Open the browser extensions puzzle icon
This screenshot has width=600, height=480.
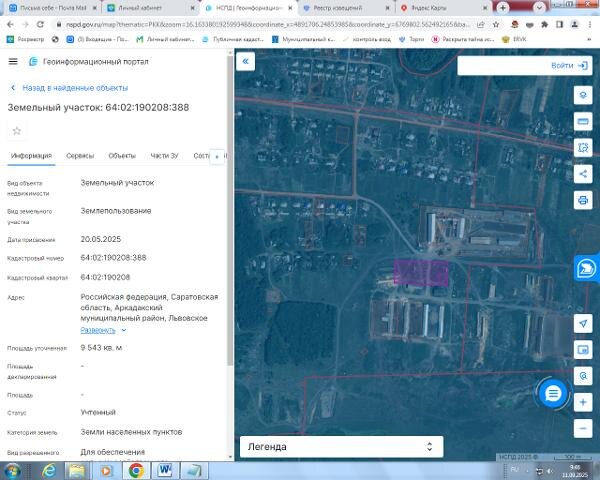point(545,24)
